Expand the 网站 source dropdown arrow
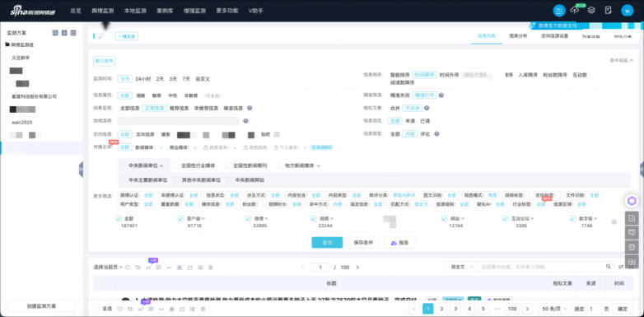The height and width of the screenshot is (317, 644). click(464, 219)
